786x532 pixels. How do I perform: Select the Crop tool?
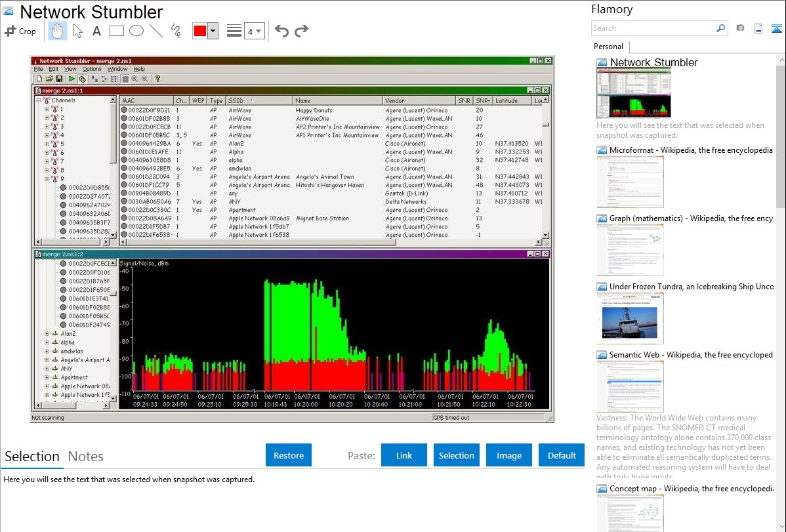click(x=20, y=31)
